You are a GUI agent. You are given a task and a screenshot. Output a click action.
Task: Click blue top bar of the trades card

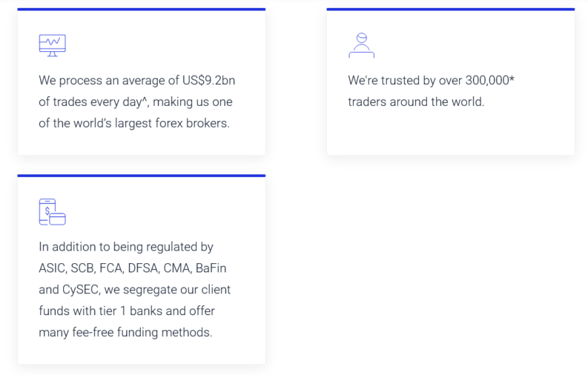point(141,10)
